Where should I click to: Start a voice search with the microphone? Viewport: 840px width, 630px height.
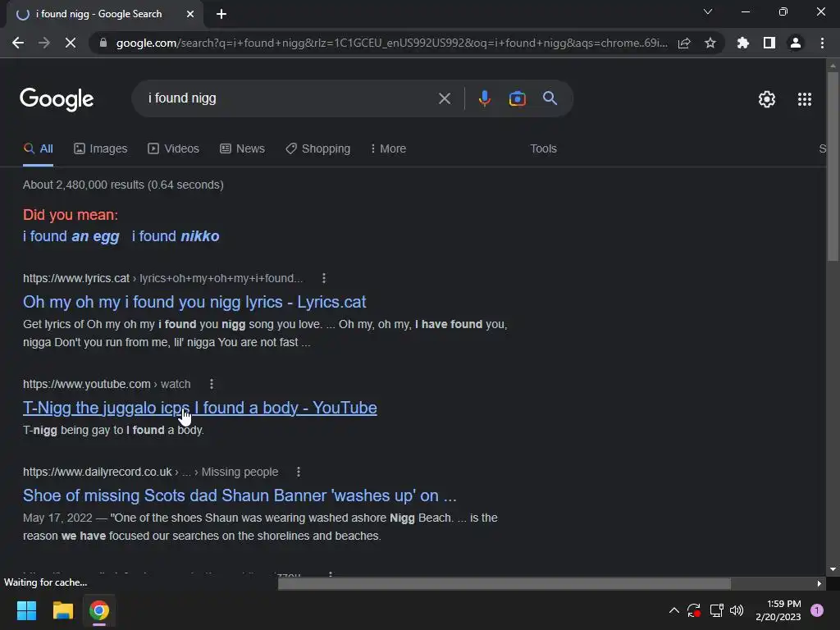(x=485, y=98)
